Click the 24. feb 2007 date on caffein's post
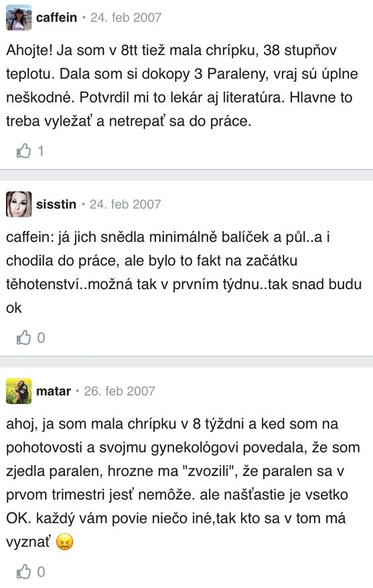The image size is (373, 588). pos(126,17)
